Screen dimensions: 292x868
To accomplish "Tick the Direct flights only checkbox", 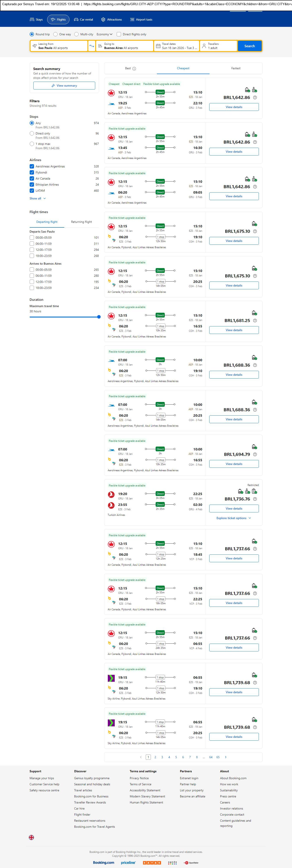I will coord(119,34).
